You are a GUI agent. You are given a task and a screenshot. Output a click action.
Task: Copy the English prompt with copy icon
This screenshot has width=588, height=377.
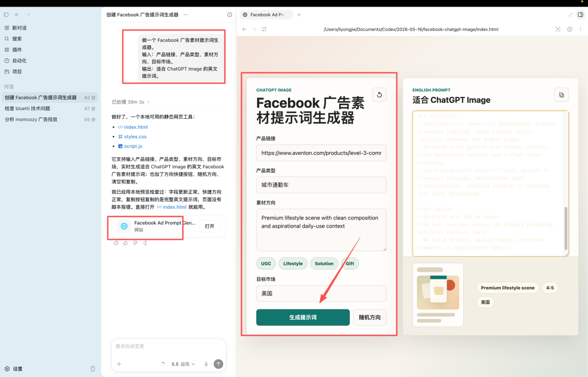(561, 95)
